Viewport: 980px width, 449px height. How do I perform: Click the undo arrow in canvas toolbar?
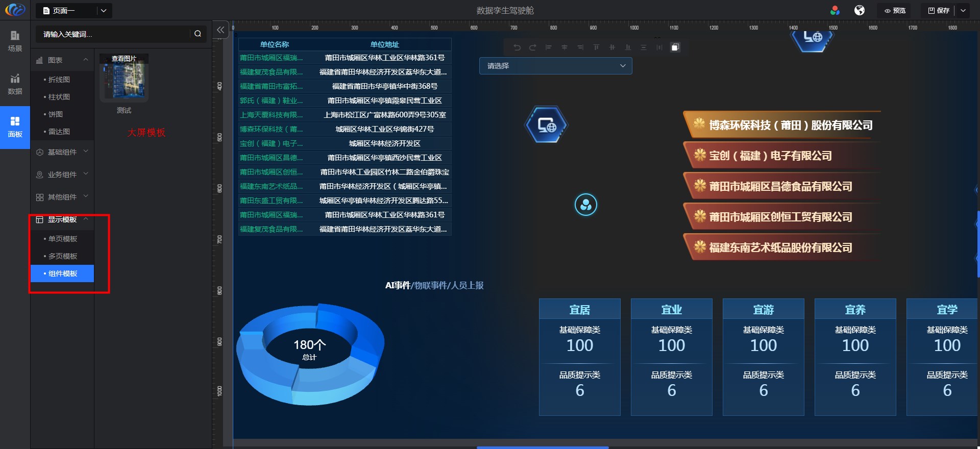click(517, 47)
